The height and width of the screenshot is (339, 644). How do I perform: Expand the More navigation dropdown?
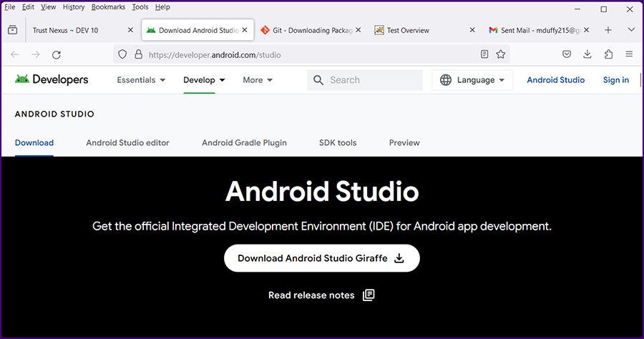tap(258, 80)
